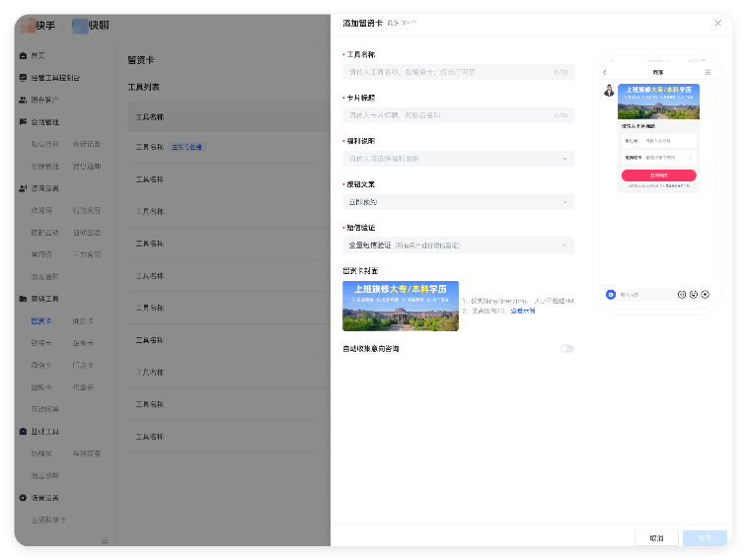Click the 留资卡封面 cover image thumbnail
The image size is (746, 560).
(400, 306)
